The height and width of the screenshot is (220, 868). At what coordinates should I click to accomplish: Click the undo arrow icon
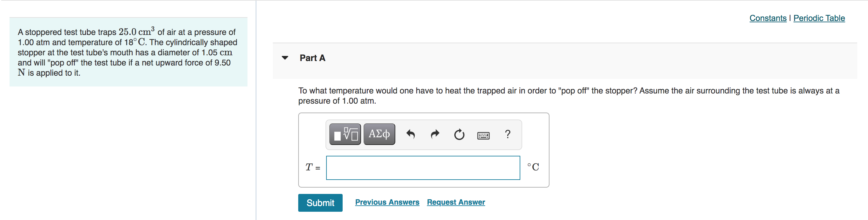[411, 134]
